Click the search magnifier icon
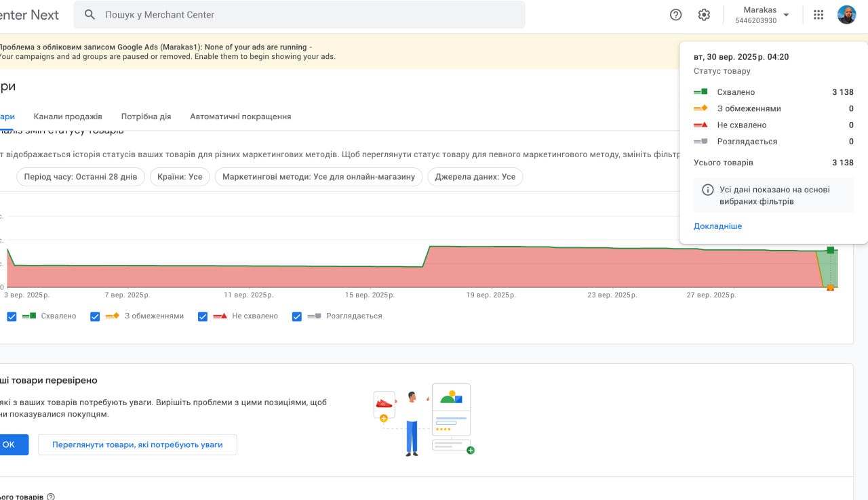The width and height of the screenshot is (868, 500). (90, 15)
